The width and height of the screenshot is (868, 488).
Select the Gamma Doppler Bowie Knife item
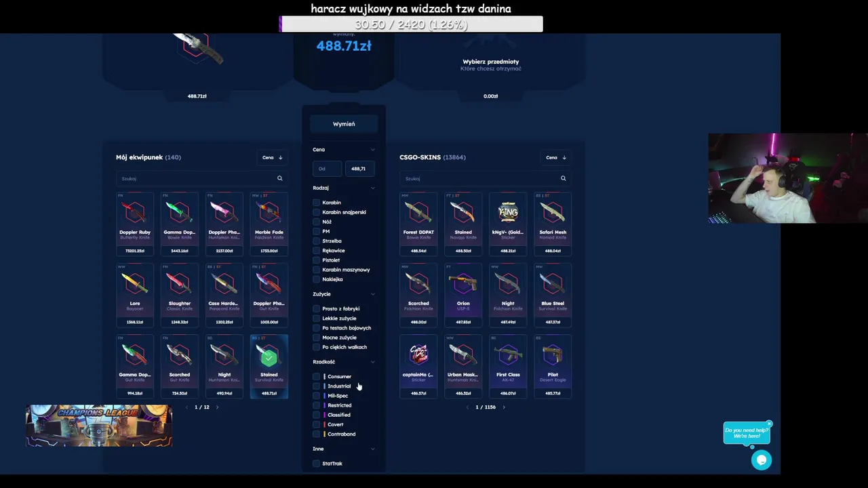[180, 224]
